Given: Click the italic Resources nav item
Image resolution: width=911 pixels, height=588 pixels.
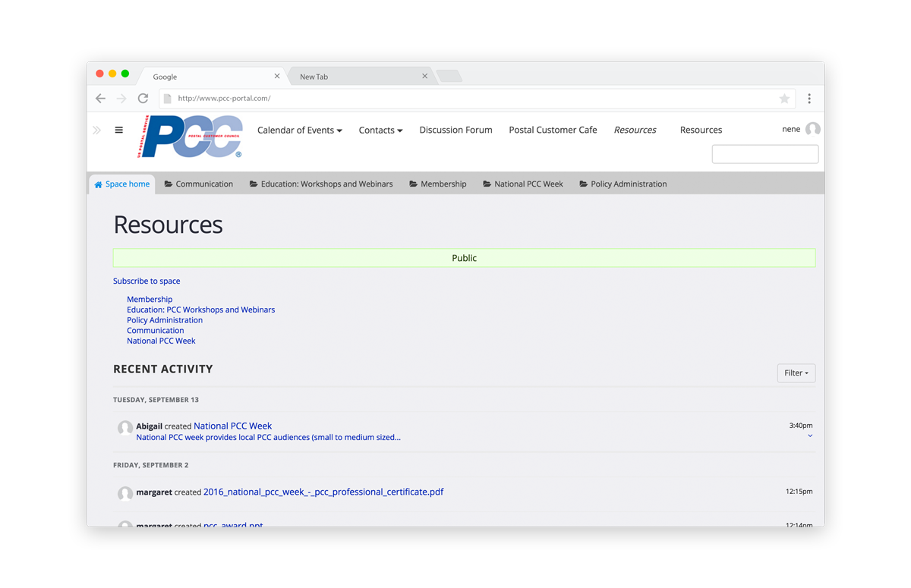Looking at the screenshot, I should [635, 130].
